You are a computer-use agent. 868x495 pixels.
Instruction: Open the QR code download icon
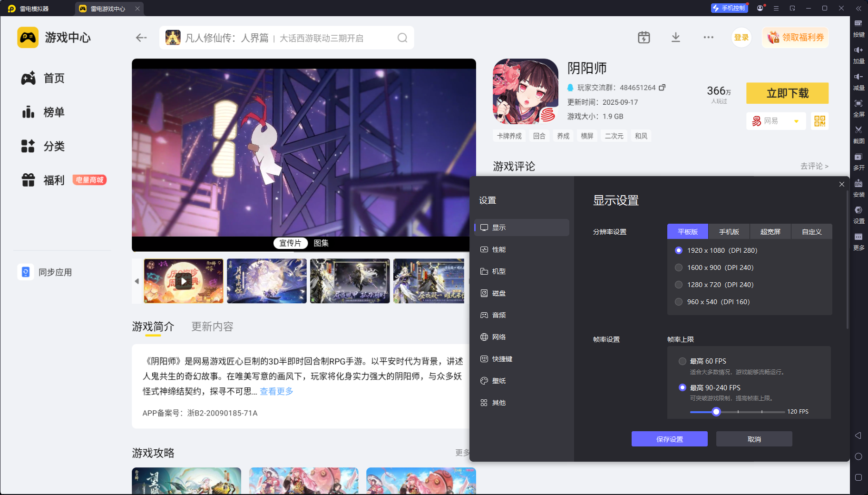pos(819,121)
